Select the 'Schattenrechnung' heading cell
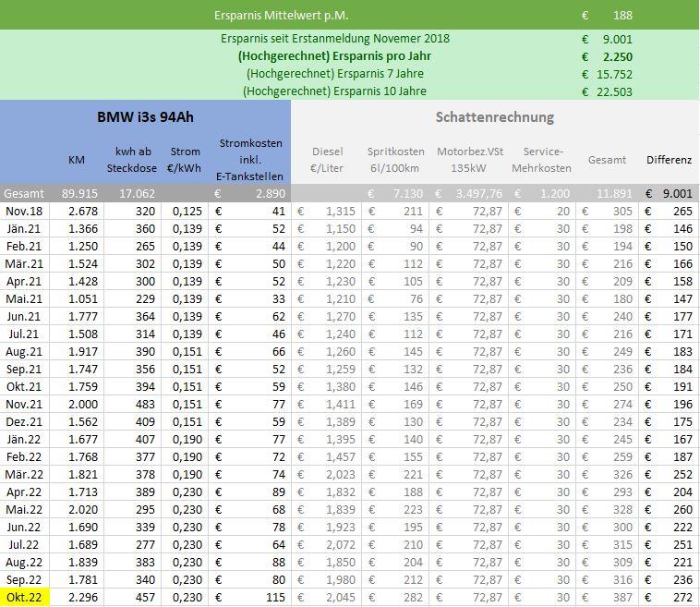This screenshot has width=700, height=607. 495,117
